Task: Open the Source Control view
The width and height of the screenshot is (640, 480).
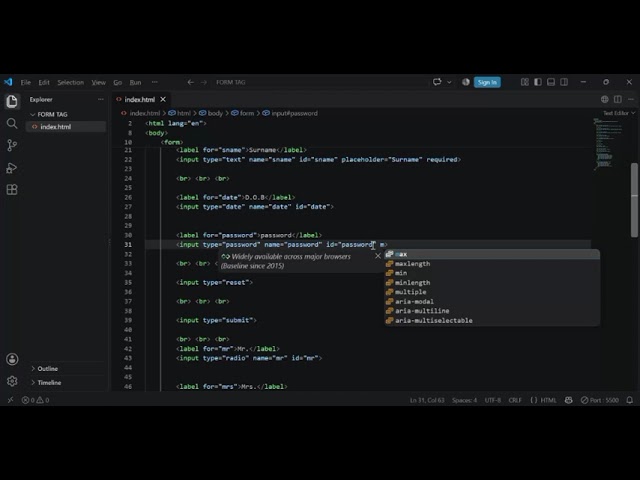Action: (x=12, y=145)
